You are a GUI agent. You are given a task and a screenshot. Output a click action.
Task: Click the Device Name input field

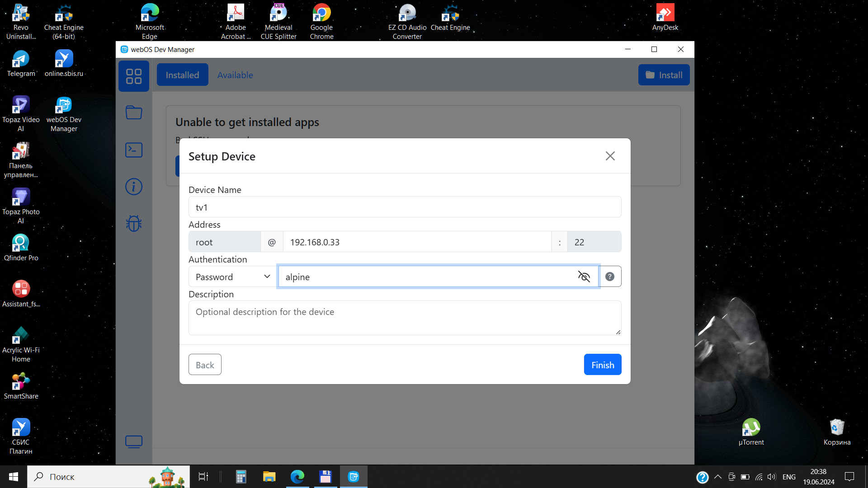coord(405,207)
